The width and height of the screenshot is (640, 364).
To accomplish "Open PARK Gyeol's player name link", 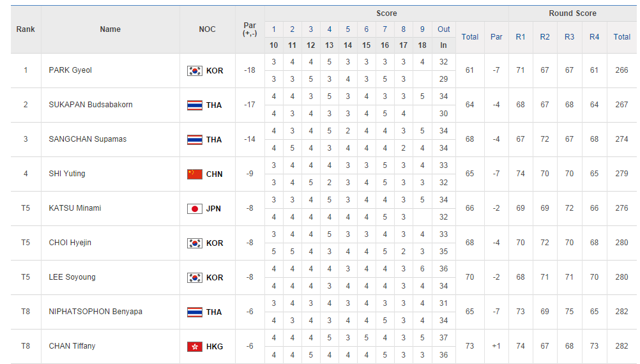I will click(x=70, y=70).
